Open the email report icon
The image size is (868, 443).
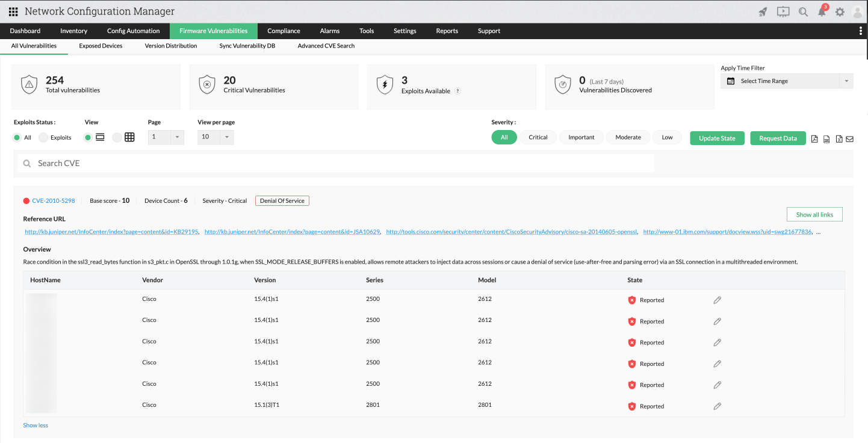pyautogui.click(x=849, y=139)
